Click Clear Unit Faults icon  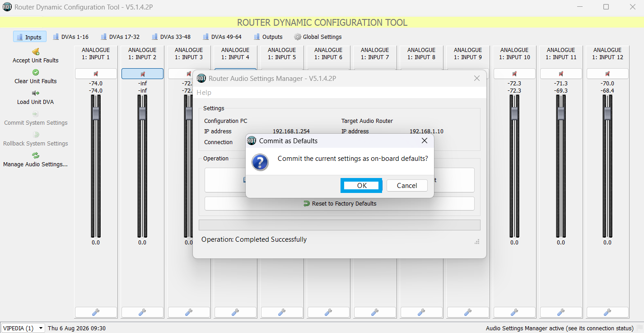[36, 72]
